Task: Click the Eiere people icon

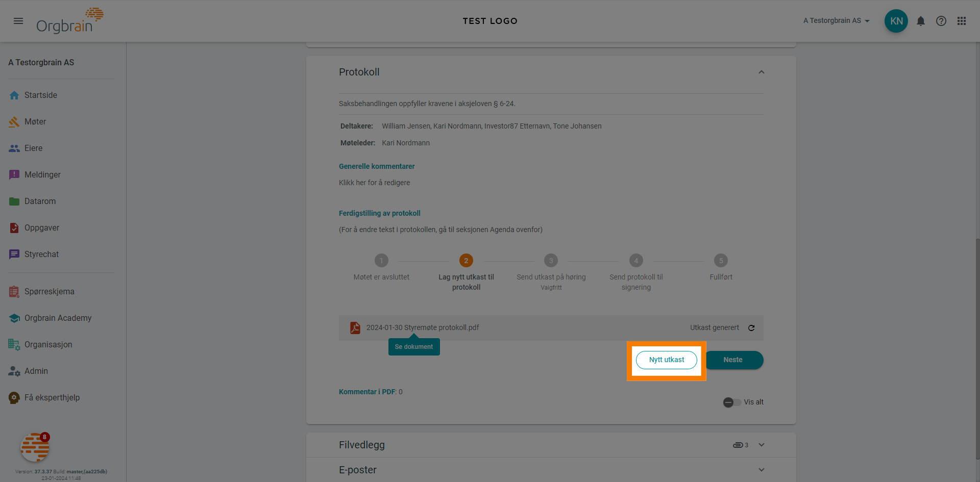Action: click(x=14, y=148)
